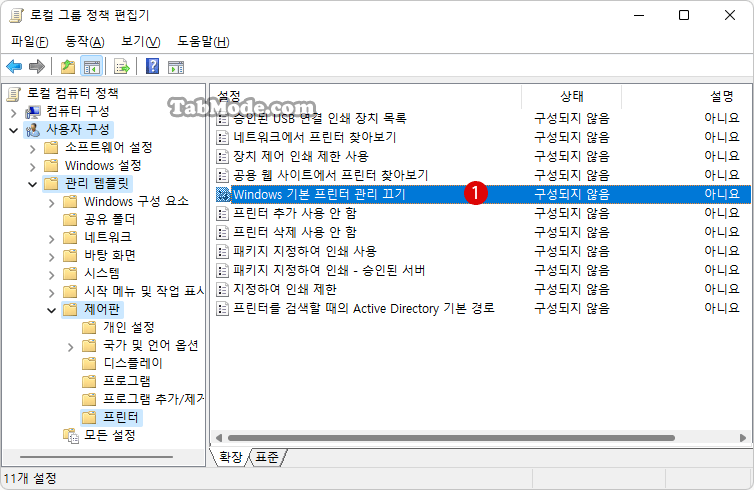Select the 관리 템플릿 tree item
754x490 pixels.
tap(97, 184)
